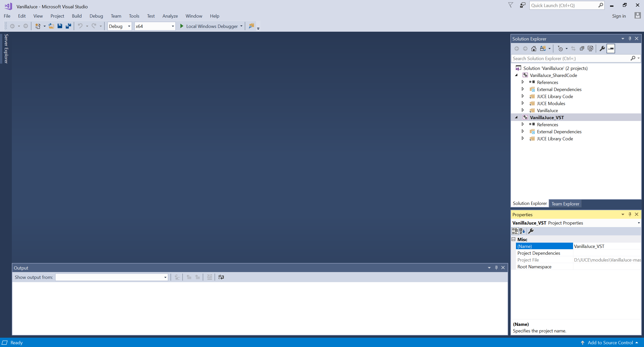Click the Open File toolbar icon
The height and width of the screenshot is (347, 644).
pos(51,26)
